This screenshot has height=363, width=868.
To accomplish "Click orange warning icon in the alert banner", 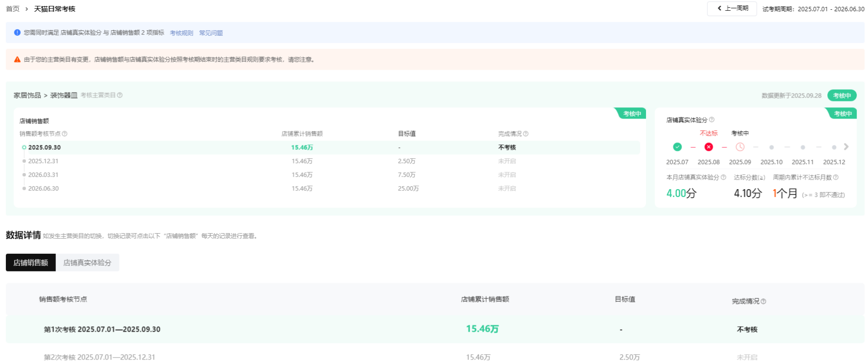I will [x=17, y=59].
